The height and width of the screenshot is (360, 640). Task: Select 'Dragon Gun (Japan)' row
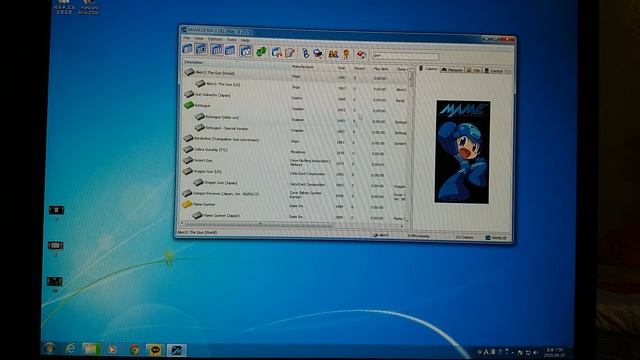click(295, 184)
